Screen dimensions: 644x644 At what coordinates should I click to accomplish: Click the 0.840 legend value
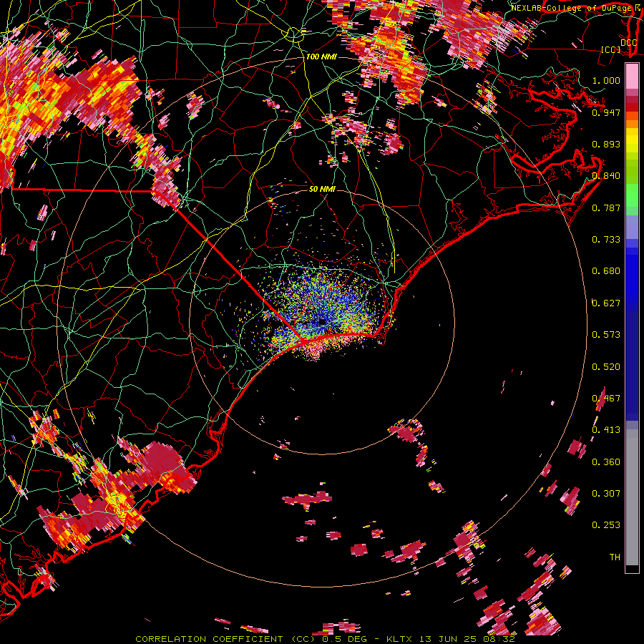(606, 176)
